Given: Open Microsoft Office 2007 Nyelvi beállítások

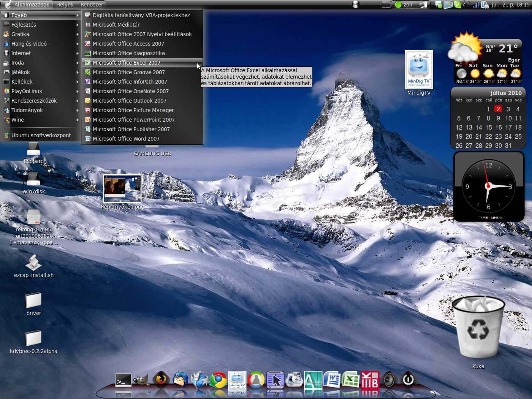Looking at the screenshot, I should 142,34.
